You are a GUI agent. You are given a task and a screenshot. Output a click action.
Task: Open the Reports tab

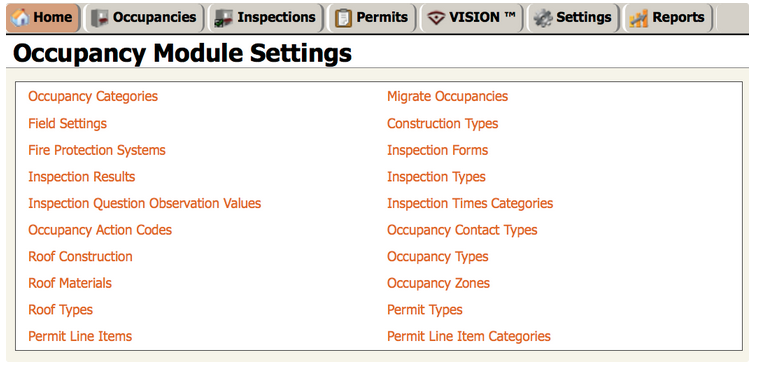tap(668, 18)
